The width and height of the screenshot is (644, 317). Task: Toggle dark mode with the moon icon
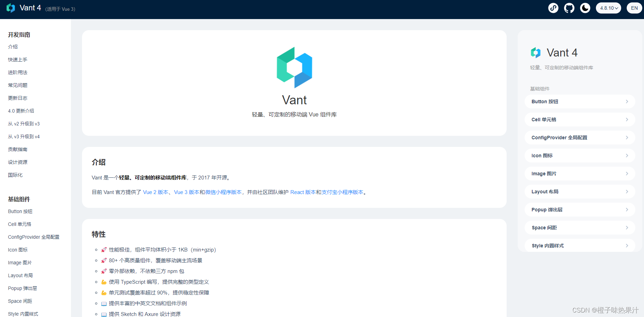coord(585,8)
